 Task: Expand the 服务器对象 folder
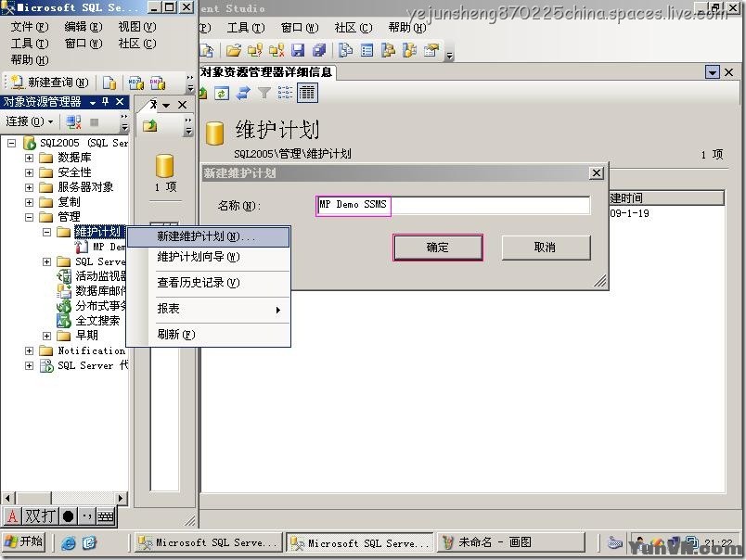pos(29,187)
